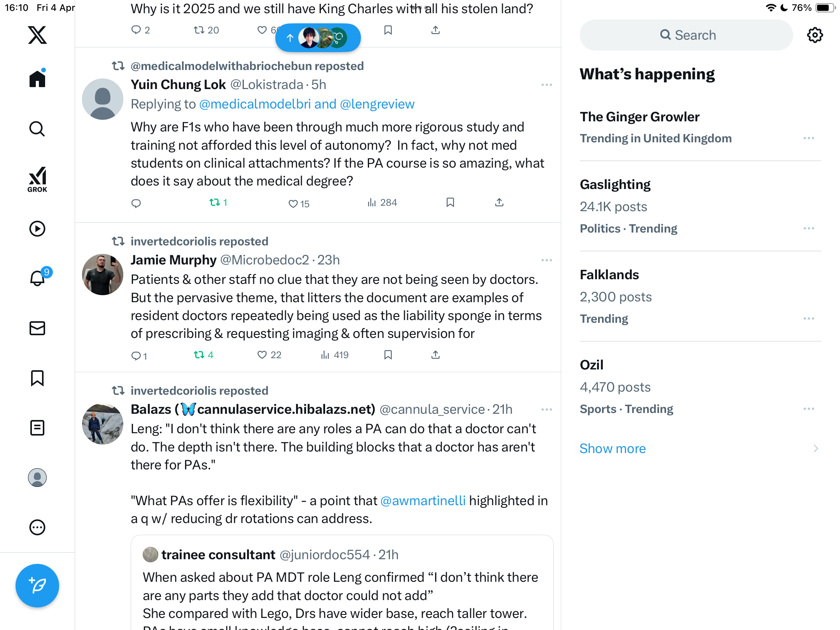Open Bookmarks in the left sidebar
This screenshot has height=630, width=840.
[x=37, y=378]
